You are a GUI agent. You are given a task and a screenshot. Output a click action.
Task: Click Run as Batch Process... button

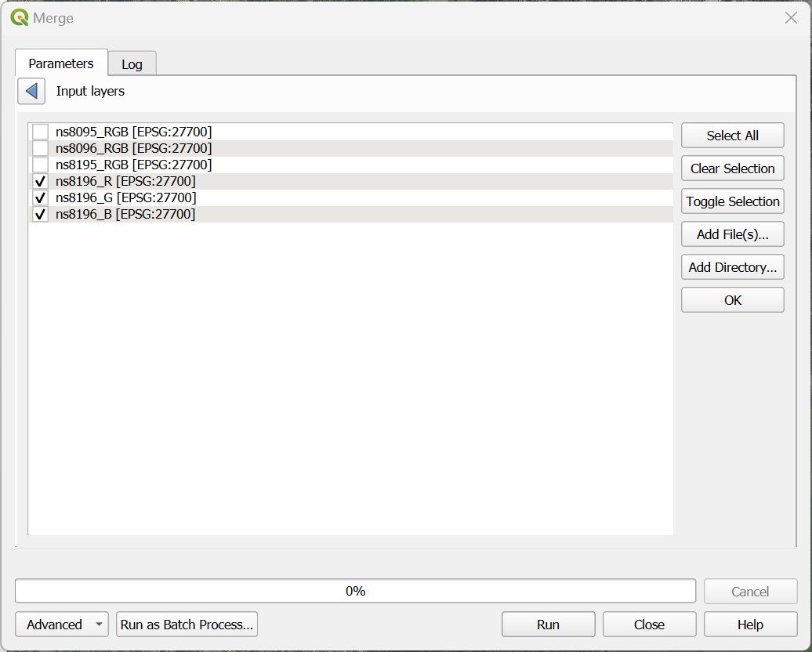click(187, 625)
